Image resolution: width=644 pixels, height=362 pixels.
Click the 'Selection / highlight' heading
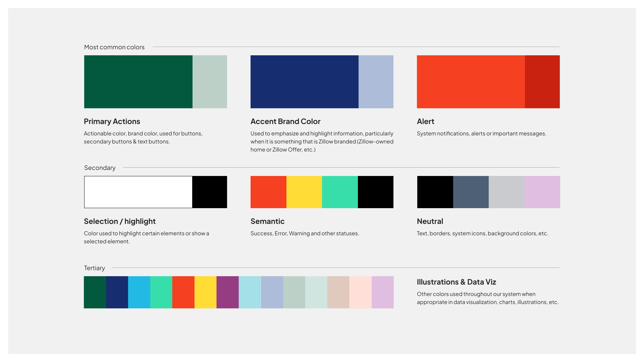(120, 221)
